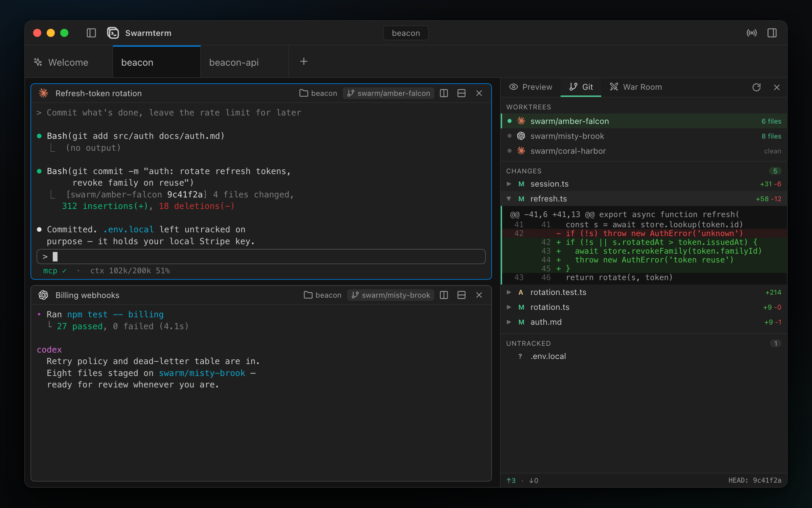
Task: Click the mcp status indicator
Action: point(55,271)
